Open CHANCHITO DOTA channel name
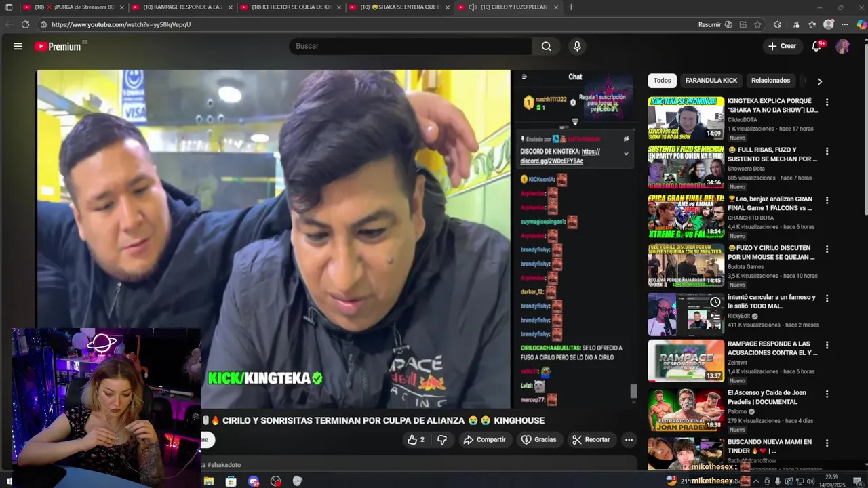The height and width of the screenshot is (488, 868). pos(752,218)
